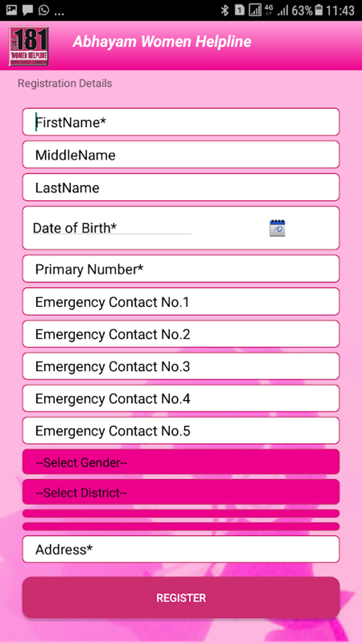Tap the battery status icon
Image resolution: width=362 pixels, height=644 pixels.
319,10
